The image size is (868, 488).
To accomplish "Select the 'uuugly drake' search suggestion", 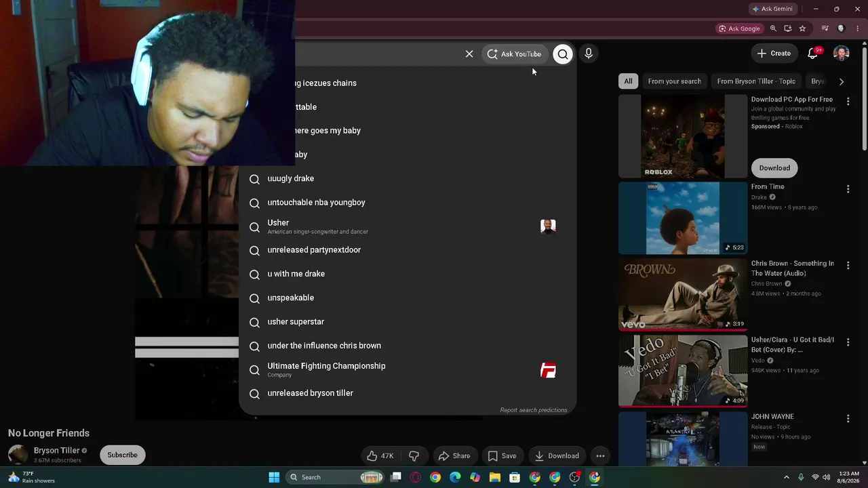I will coord(408,179).
